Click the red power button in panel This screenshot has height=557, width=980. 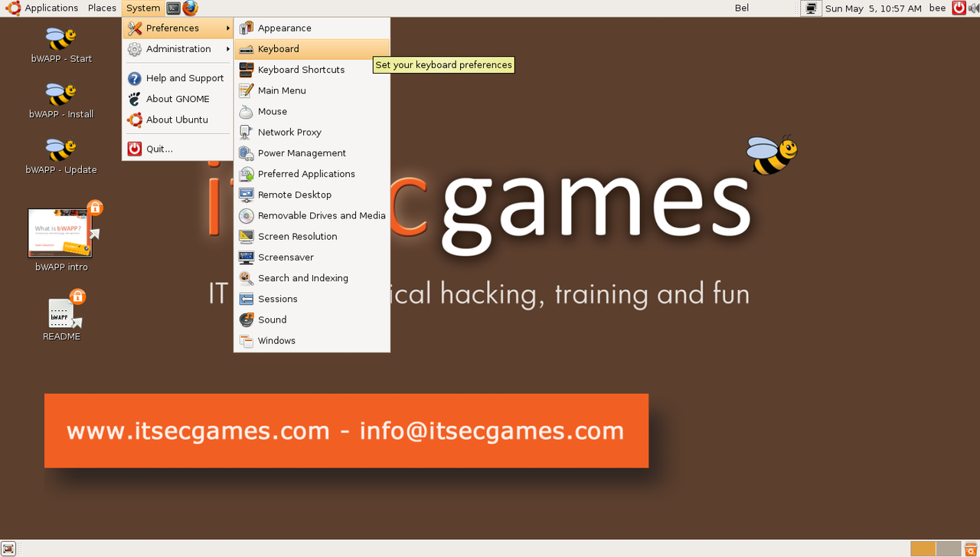click(x=959, y=8)
